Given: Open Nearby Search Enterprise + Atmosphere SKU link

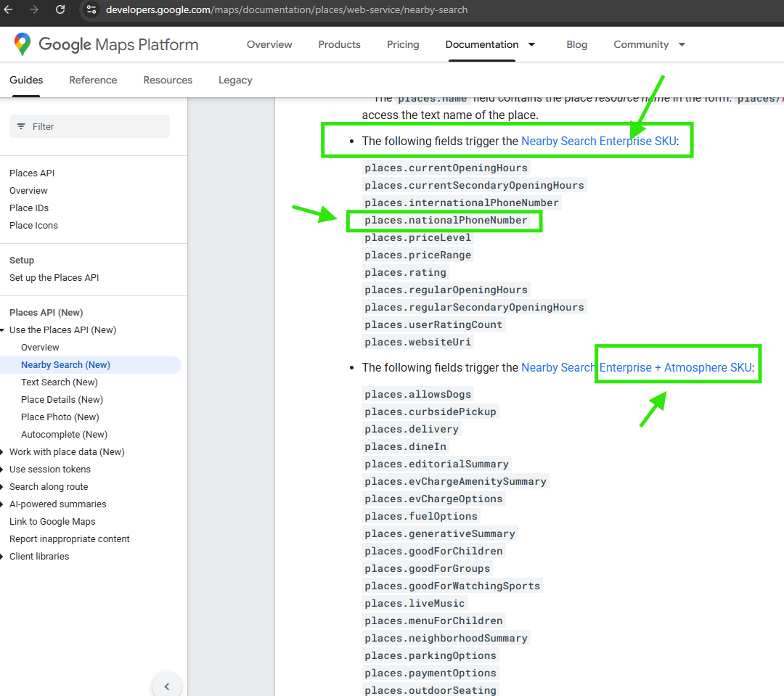Looking at the screenshot, I should 637,368.
